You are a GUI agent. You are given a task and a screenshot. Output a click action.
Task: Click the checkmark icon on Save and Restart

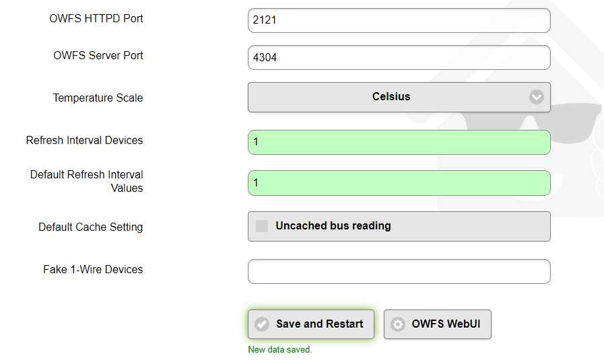coord(262,324)
